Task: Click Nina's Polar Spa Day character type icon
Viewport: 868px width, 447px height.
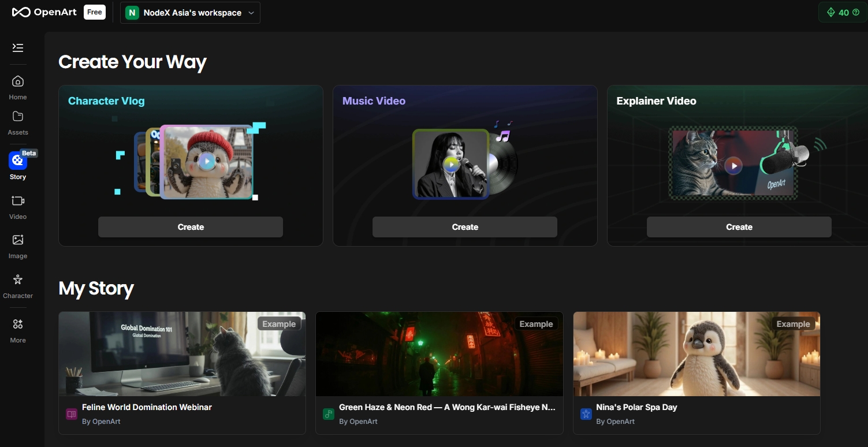Action: pos(586,414)
